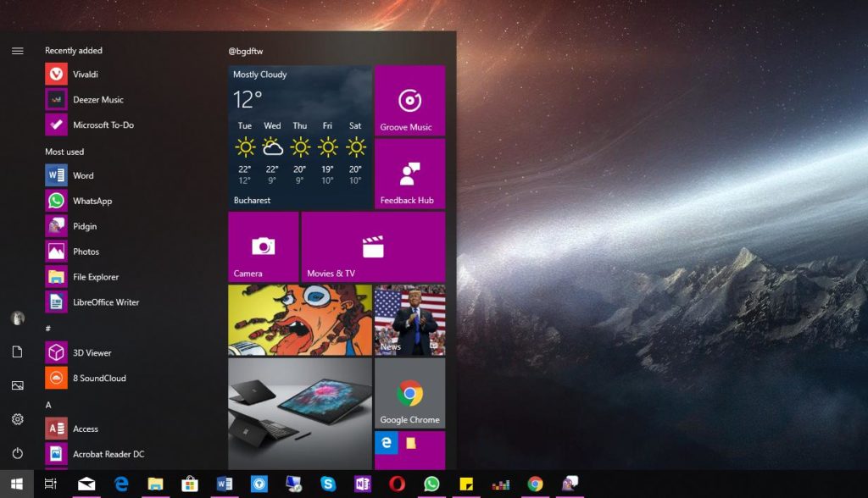Viewport: 868px width, 498px height.
Task: Open the Movies & TV tile
Action: tap(373, 246)
